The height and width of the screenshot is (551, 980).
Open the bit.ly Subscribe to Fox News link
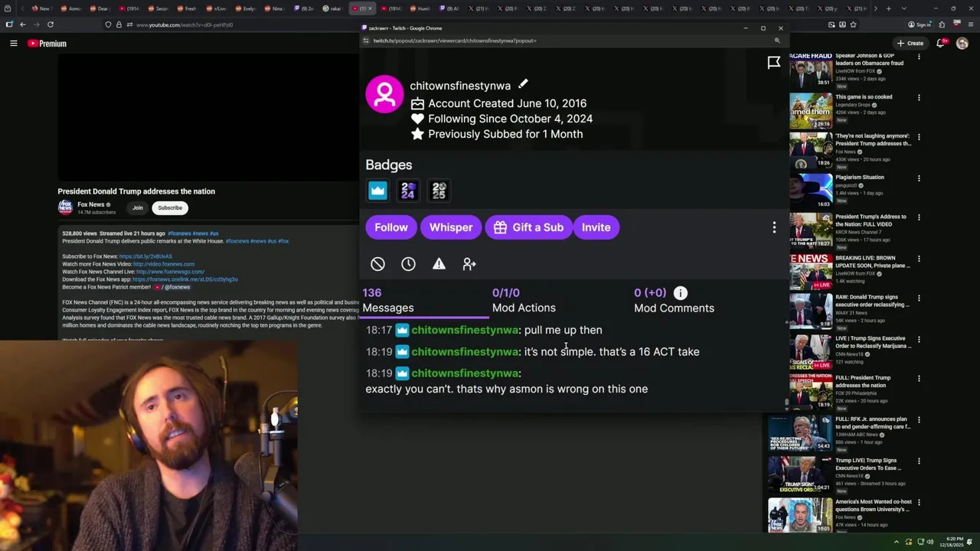(x=145, y=256)
